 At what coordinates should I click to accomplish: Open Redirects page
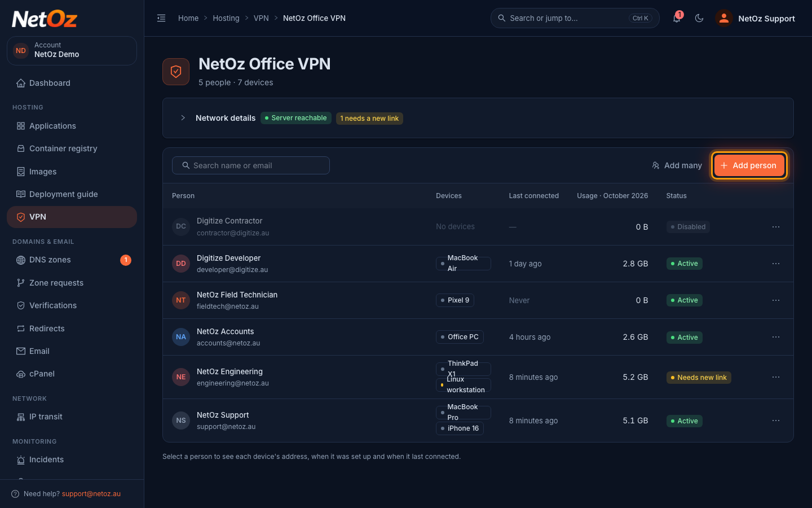click(72, 329)
